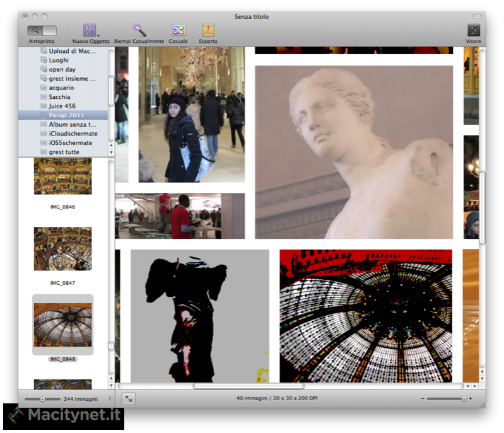Select the Upload di Mac album
The height and width of the screenshot is (433, 504).
click(x=63, y=51)
